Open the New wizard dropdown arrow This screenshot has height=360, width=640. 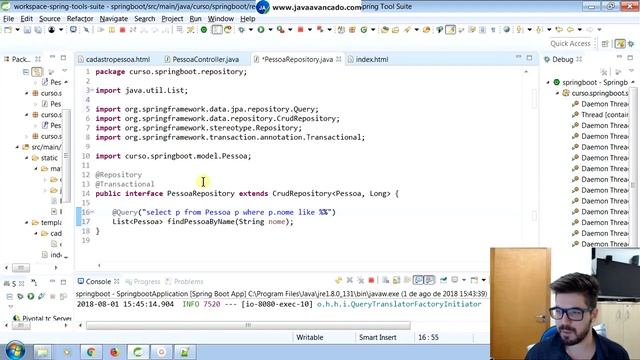click(17, 30)
